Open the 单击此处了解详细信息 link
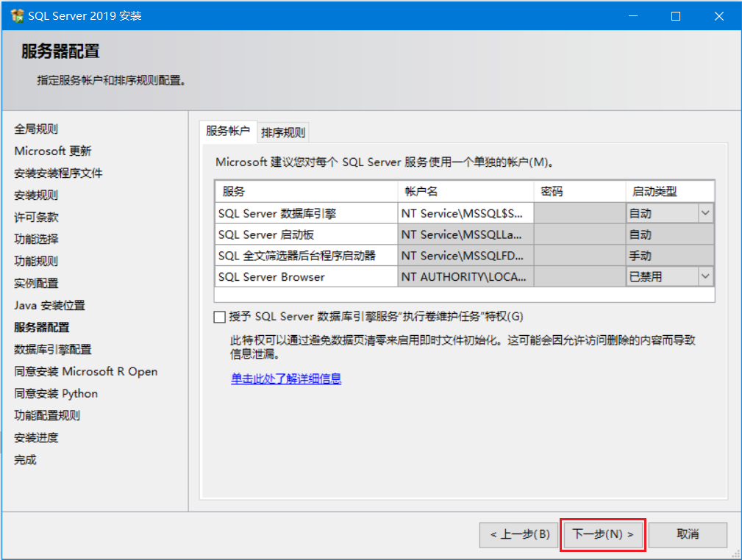This screenshot has height=560, width=742. pos(286,378)
